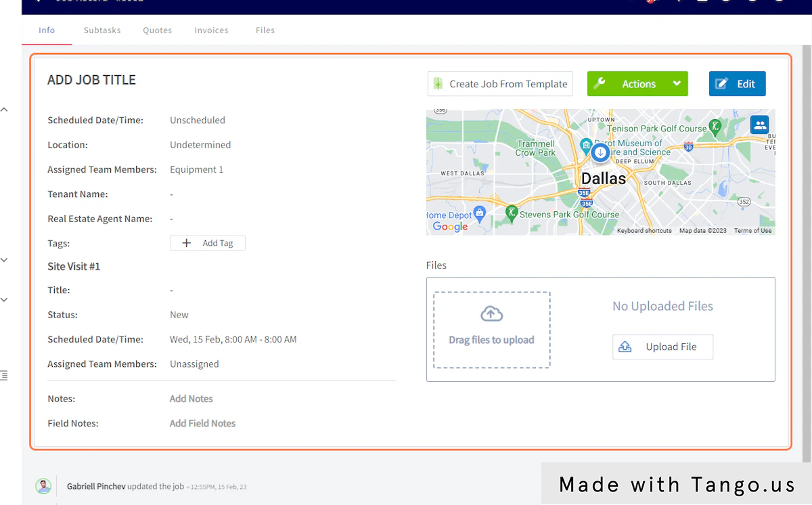Open the Subtasks tab

(x=102, y=30)
